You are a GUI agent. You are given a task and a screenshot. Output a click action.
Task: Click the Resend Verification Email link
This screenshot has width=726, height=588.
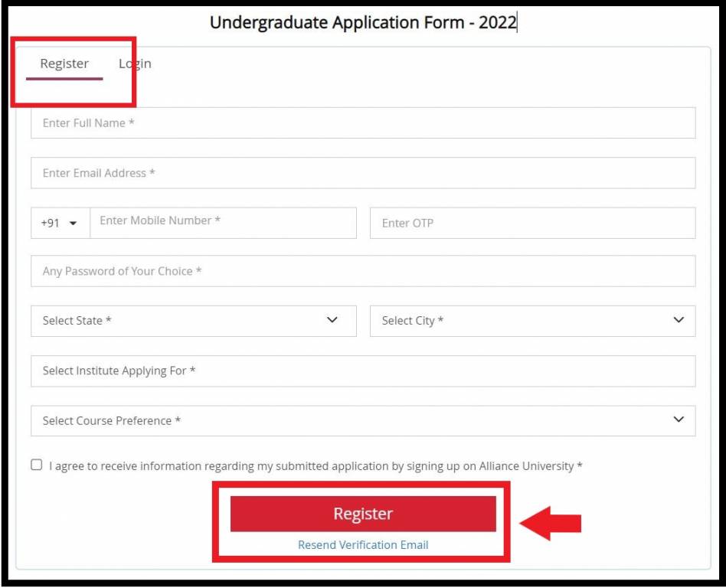pos(363,545)
